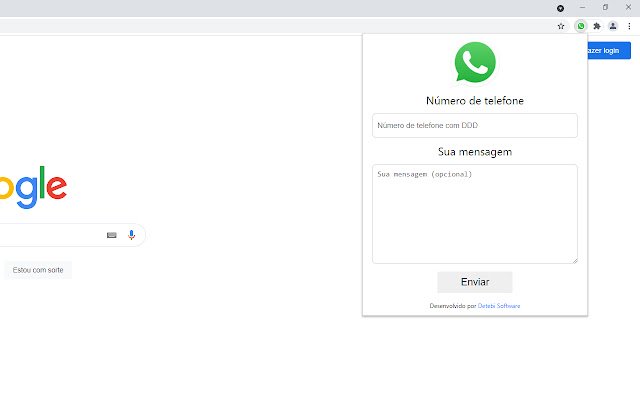
Task: Click the Enviar button
Action: click(475, 282)
